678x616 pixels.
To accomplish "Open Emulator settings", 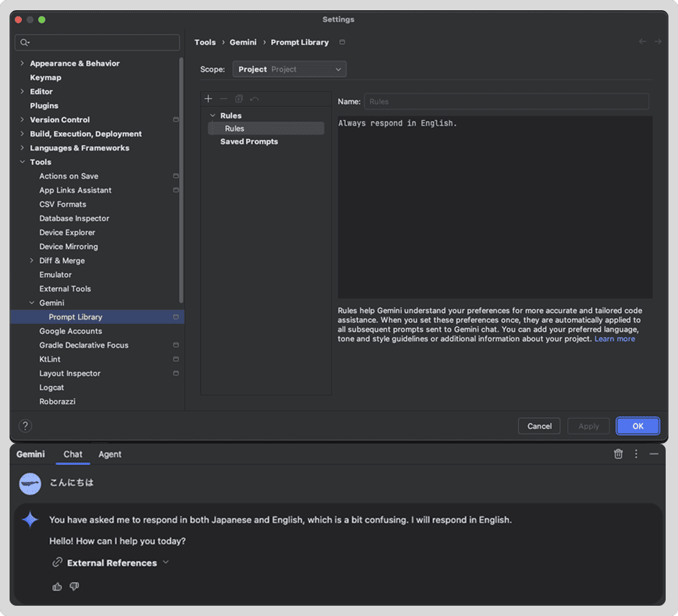I will tap(55, 274).
